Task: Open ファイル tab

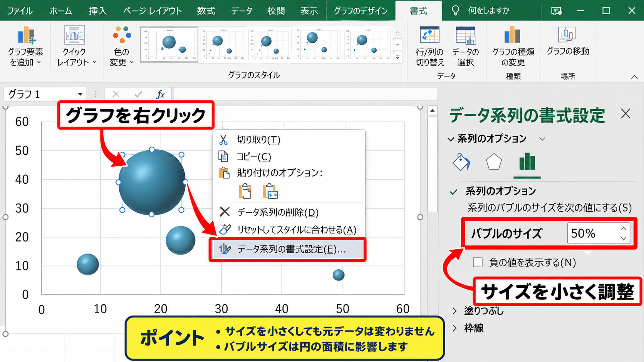Action: (x=20, y=11)
